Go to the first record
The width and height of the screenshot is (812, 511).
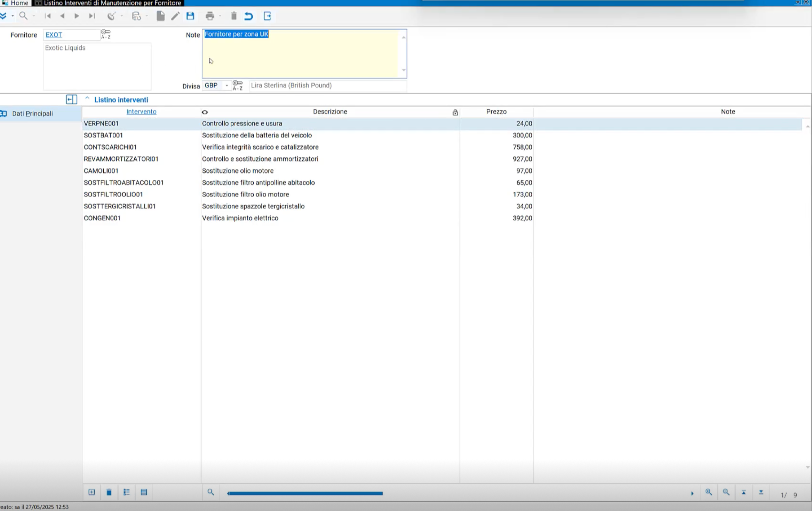pos(48,16)
